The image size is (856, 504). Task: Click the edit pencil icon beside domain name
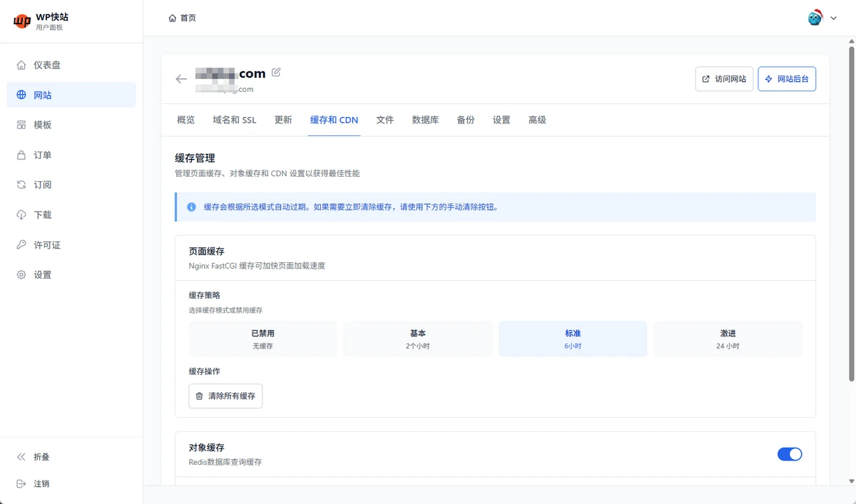pos(276,73)
